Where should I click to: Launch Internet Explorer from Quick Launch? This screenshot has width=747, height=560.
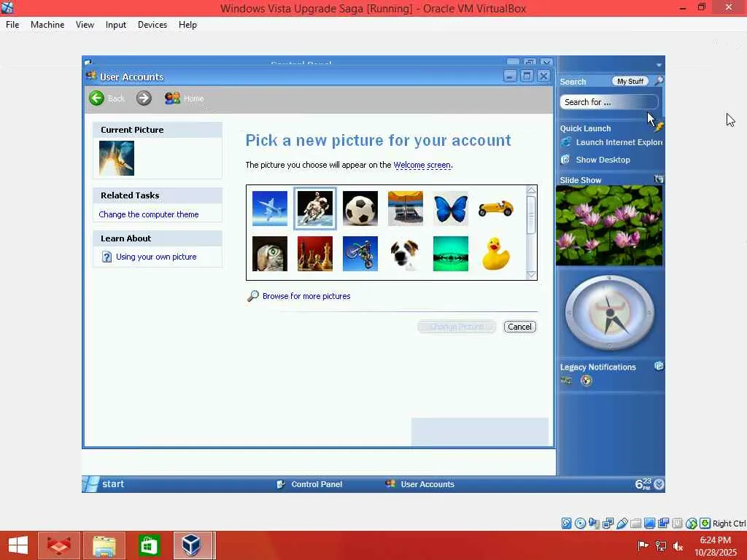(x=619, y=142)
